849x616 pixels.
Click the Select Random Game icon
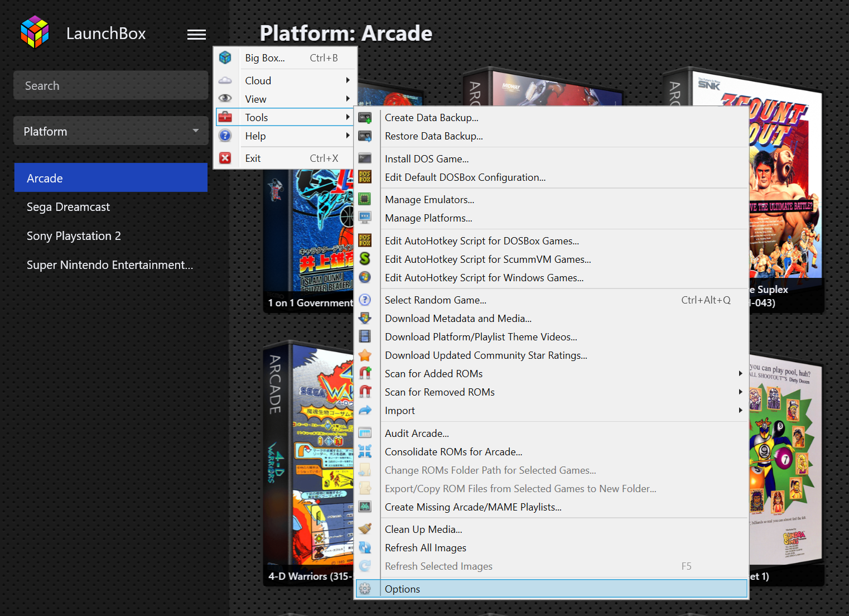pyautogui.click(x=365, y=300)
